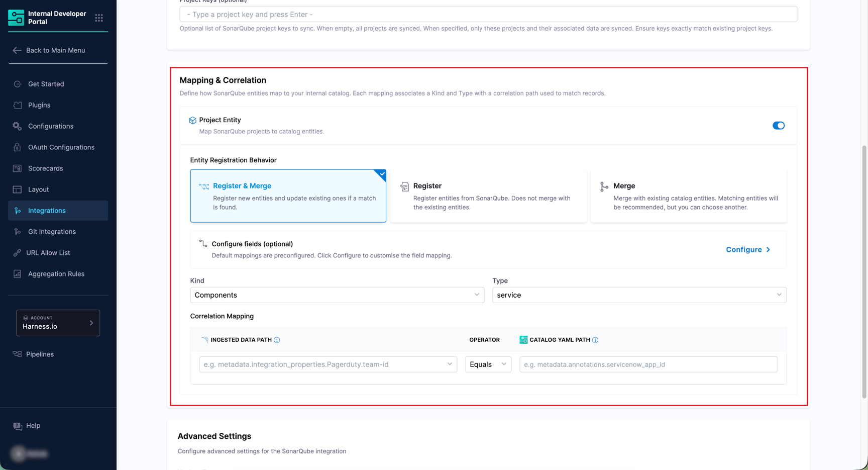Open the Type dropdown showing service

coord(639,295)
